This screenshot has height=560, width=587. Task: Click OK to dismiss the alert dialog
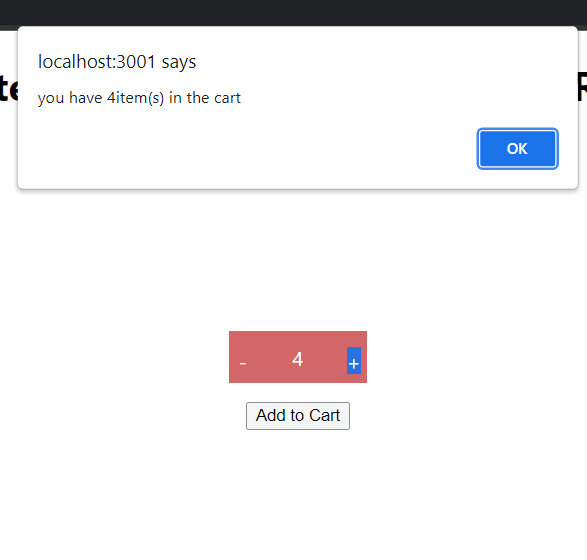[x=517, y=149]
